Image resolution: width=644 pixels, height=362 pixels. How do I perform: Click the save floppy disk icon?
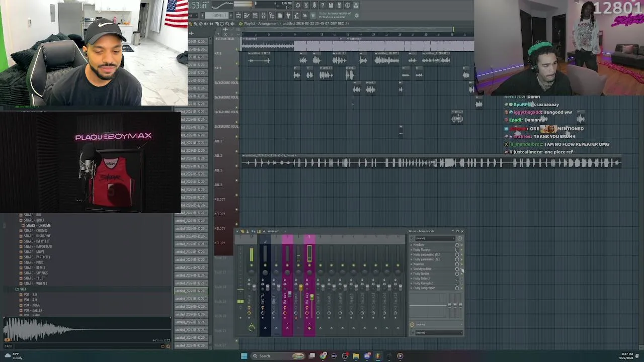(x=331, y=5)
